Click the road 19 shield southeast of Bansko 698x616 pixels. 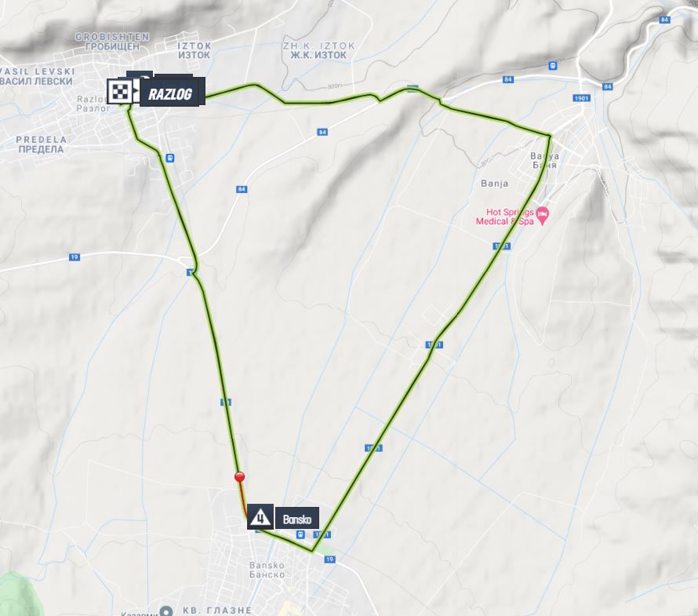click(329, 560)
